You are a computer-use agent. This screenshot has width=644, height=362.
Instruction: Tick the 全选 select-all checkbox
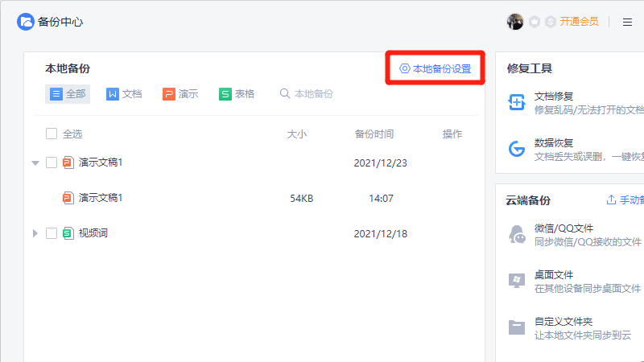(52, 134)
